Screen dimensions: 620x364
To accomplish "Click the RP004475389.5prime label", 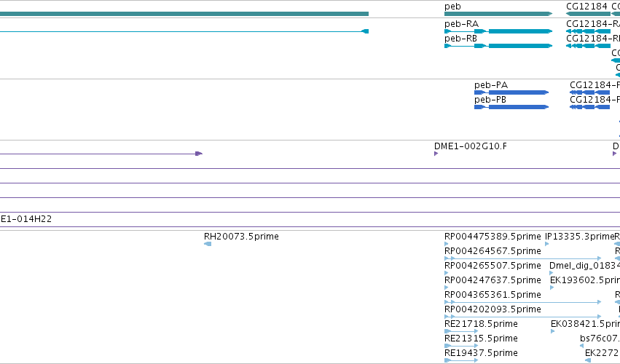I will (x=493, y=237).
